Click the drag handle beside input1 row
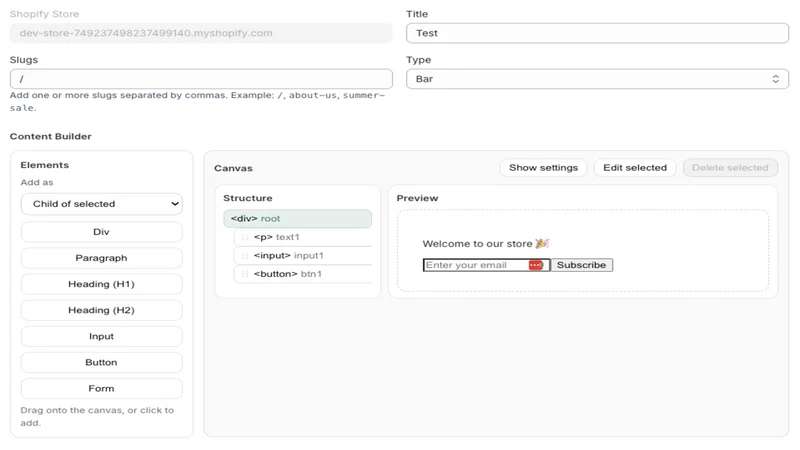This screenshot has height=450, width=800. pyautogui.click(x=245, y=256)
